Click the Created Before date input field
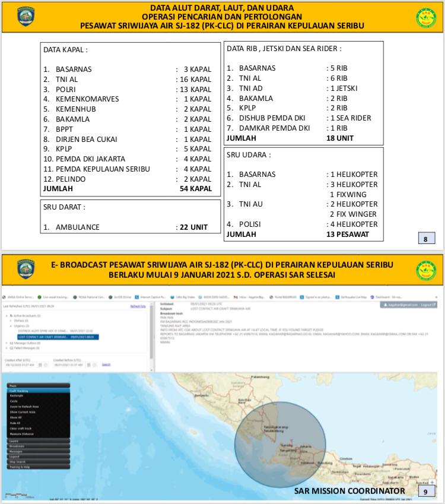The image size is (445, 504). 69,365
